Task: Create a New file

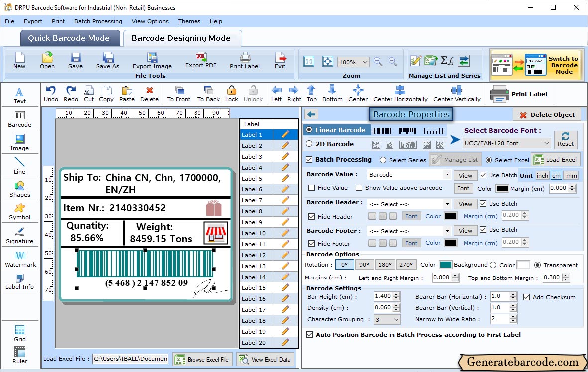Action: (19, 60)
